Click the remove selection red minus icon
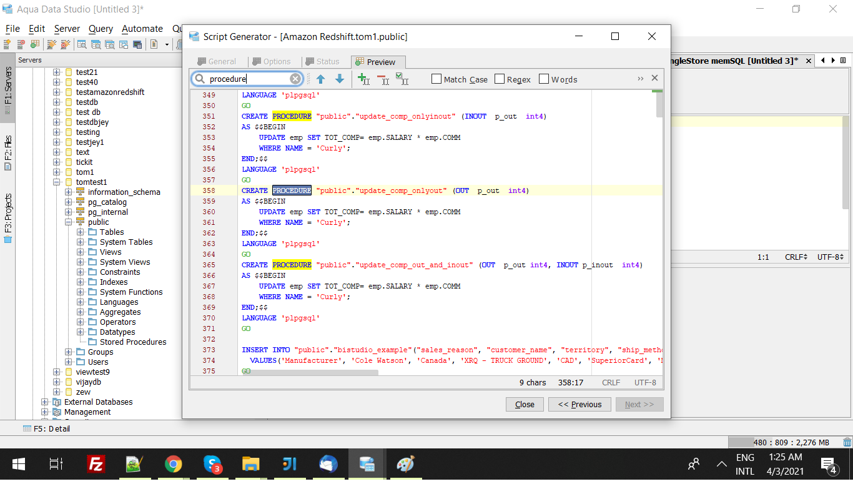The height and width of the screenshot is (504, 853). [x=382, y=79]
